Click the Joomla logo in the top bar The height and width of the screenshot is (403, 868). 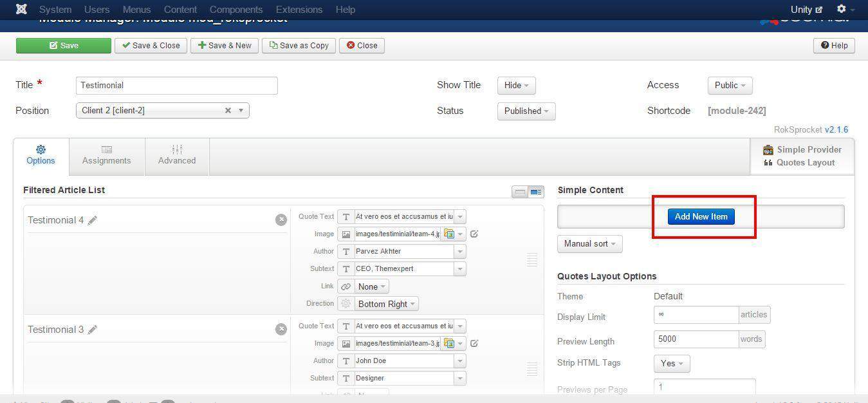(21, 9)
